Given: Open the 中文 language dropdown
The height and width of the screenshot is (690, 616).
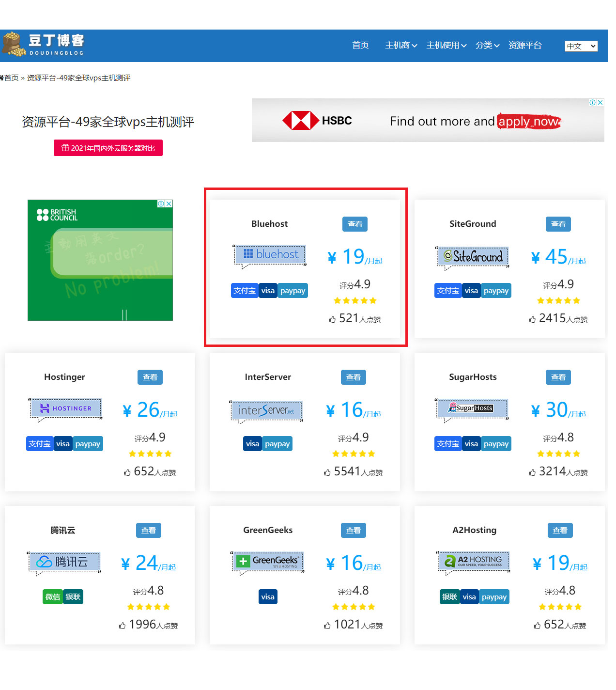Looking at the screenshot, I should (x=581, y=46).
